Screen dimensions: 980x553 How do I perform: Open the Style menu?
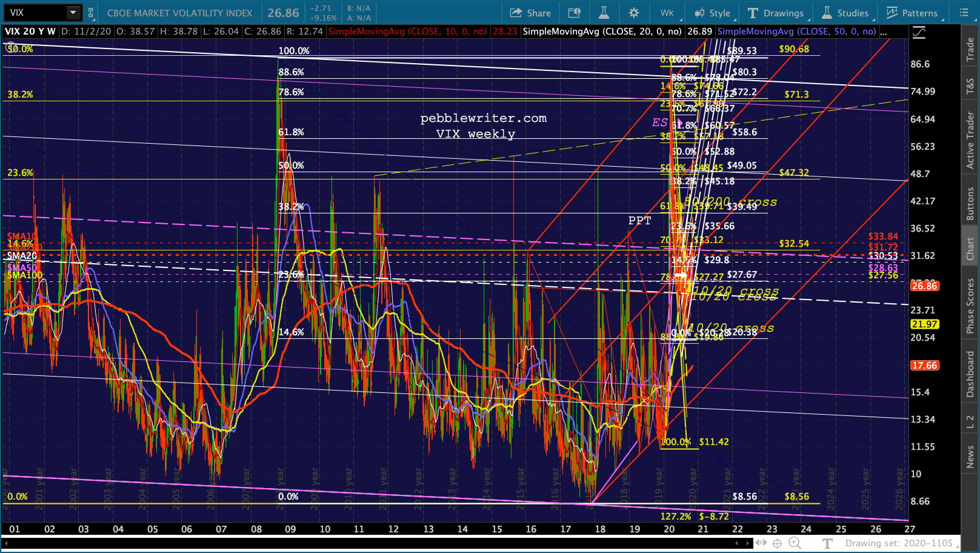point(713,13)
